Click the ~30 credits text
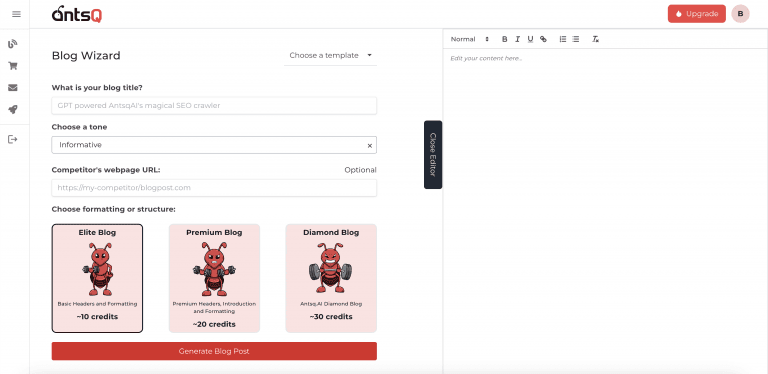Image resolution: width=768 pixels, height=374 pixels. (331, 317)
